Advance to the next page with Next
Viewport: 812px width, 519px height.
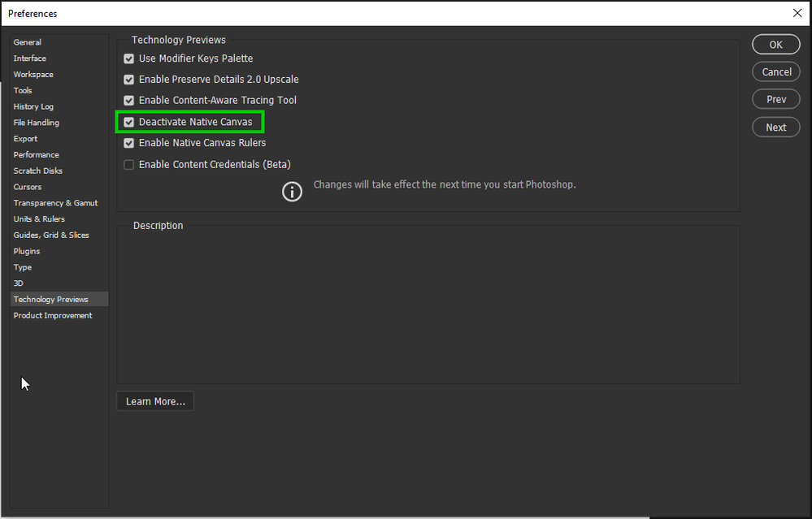pyautogui.click(x=775, y=127)
